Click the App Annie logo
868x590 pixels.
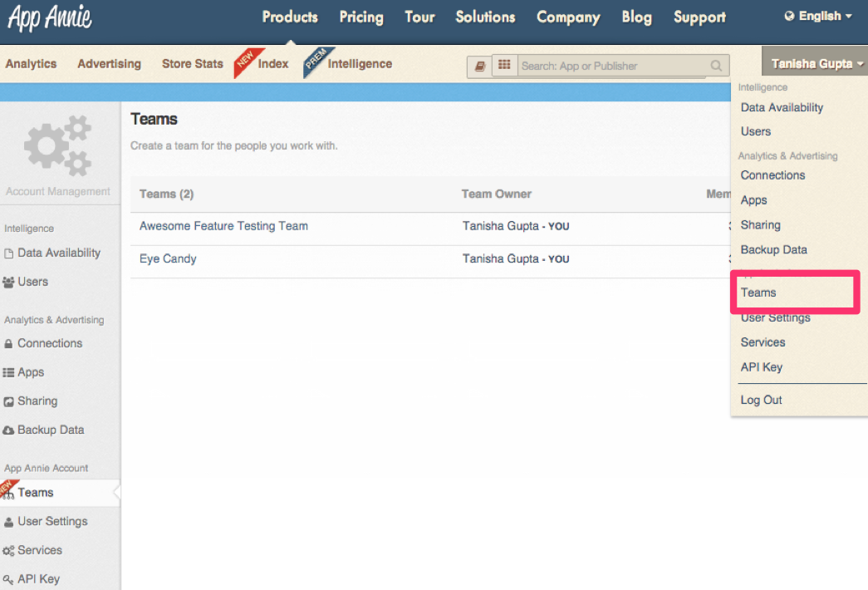[50, 17]
